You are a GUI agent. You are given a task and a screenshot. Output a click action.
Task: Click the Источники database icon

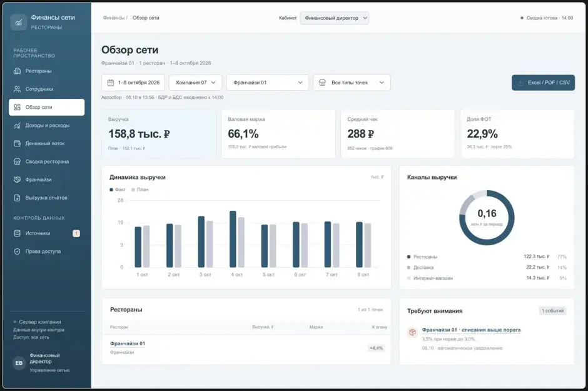18,233
